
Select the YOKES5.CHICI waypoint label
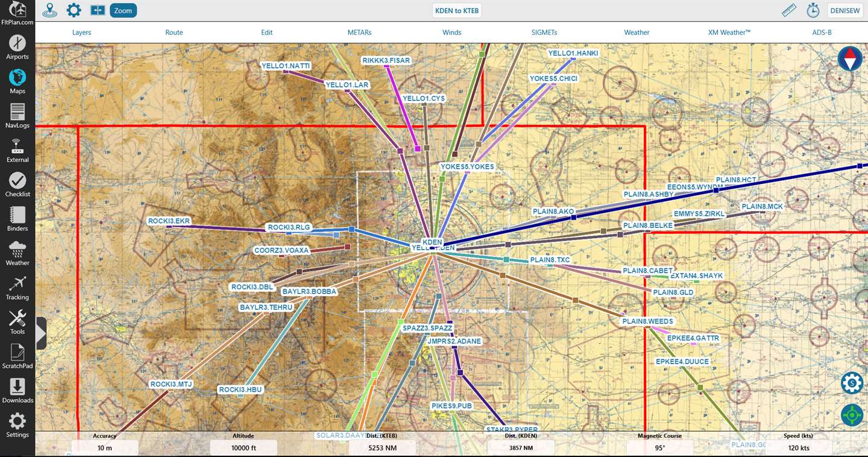pyautogui.click(x=553, y=78)
